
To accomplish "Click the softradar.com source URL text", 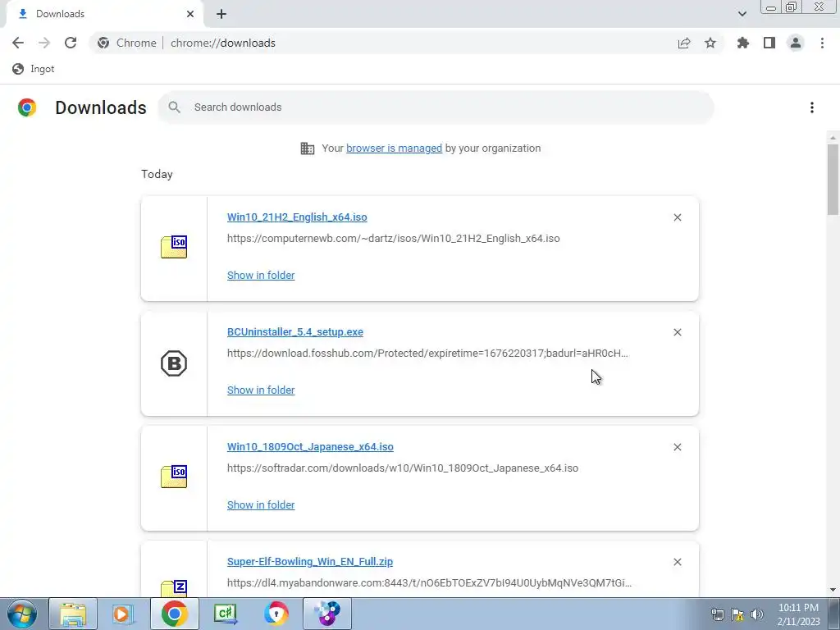I will (402, 468).
